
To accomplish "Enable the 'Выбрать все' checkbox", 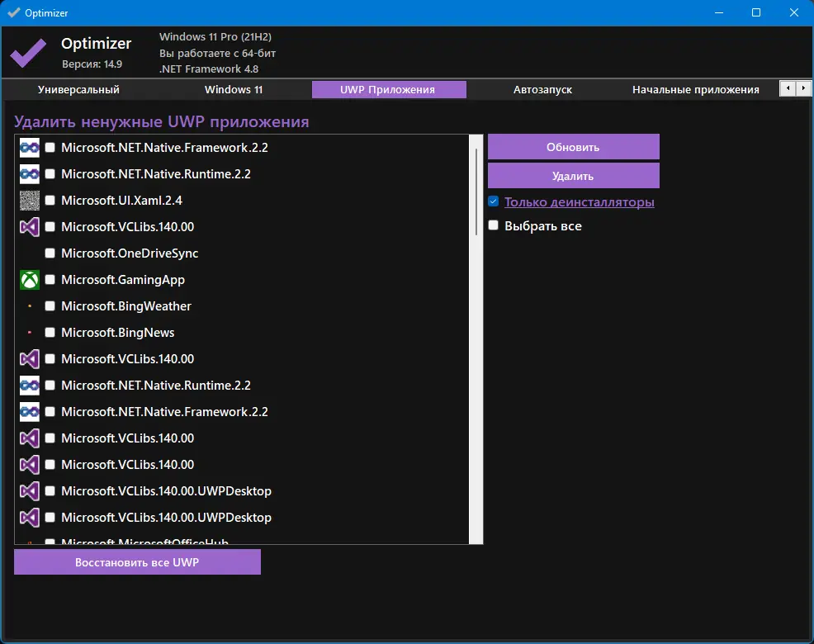I will [493, 225].
